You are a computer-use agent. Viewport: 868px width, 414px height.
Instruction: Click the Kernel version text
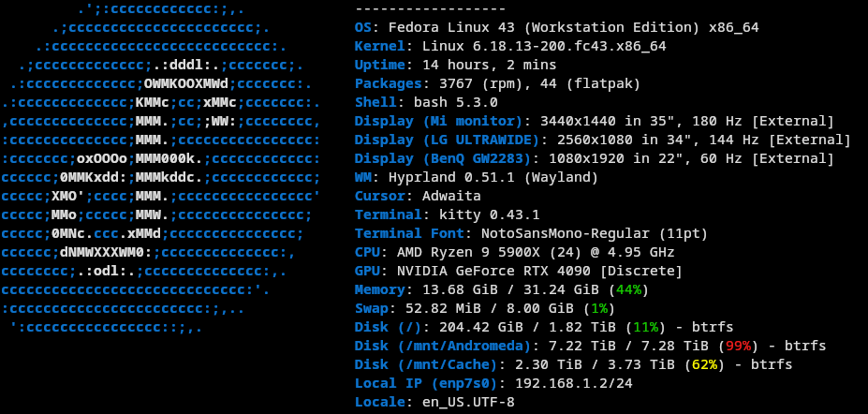pyautogui.click(x=544, y=46)
